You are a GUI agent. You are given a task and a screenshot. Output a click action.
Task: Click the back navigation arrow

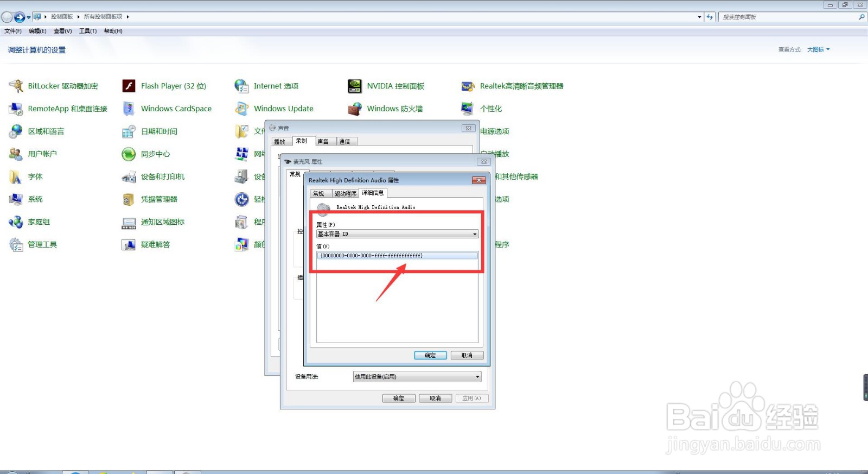(7, 17)
